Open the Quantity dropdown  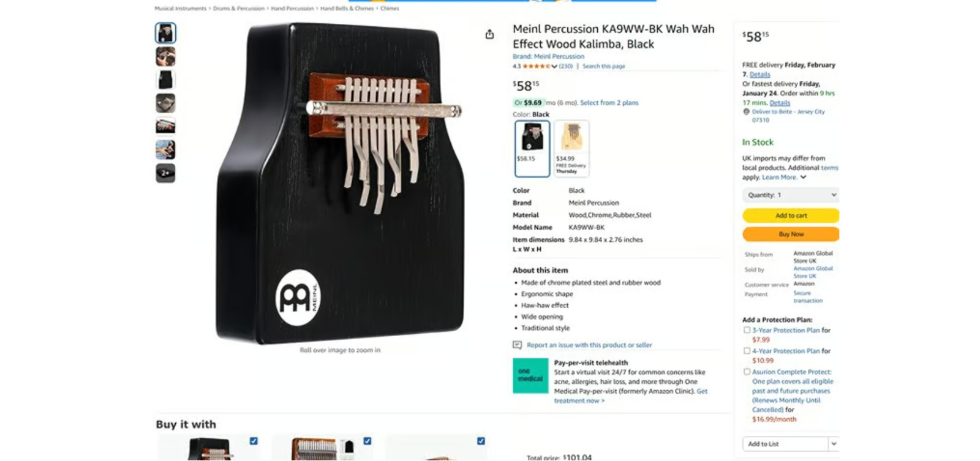tap(791, 195)
